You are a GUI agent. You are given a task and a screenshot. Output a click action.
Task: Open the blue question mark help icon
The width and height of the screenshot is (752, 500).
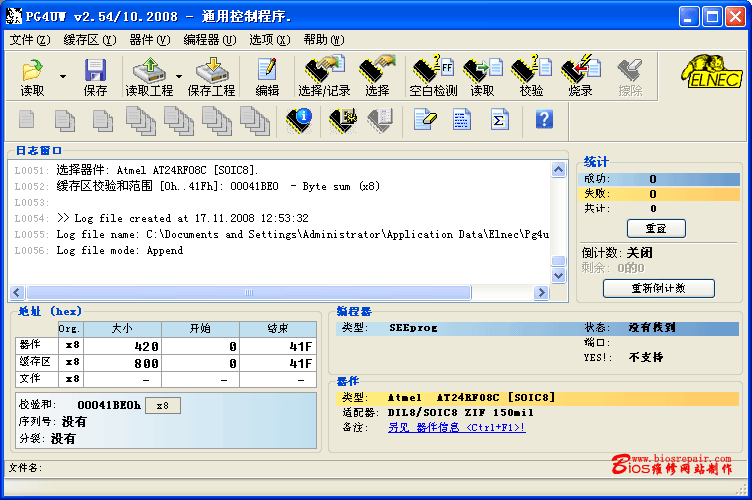(x=544, y=119)
